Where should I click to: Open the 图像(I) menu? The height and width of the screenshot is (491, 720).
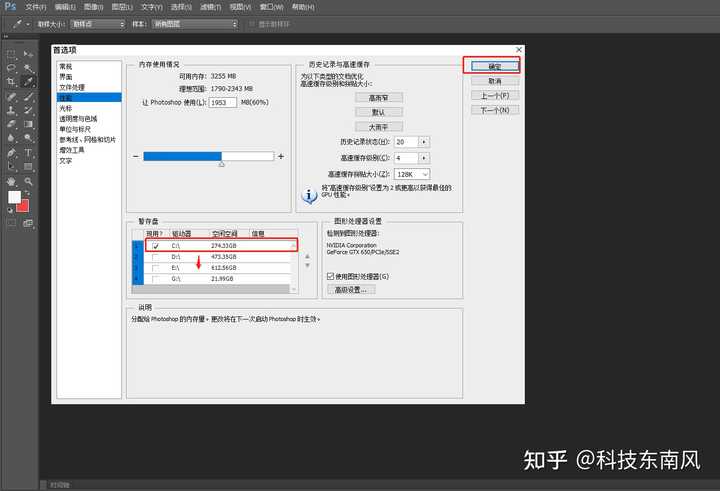pyautogui.click(x=94, y=7)
